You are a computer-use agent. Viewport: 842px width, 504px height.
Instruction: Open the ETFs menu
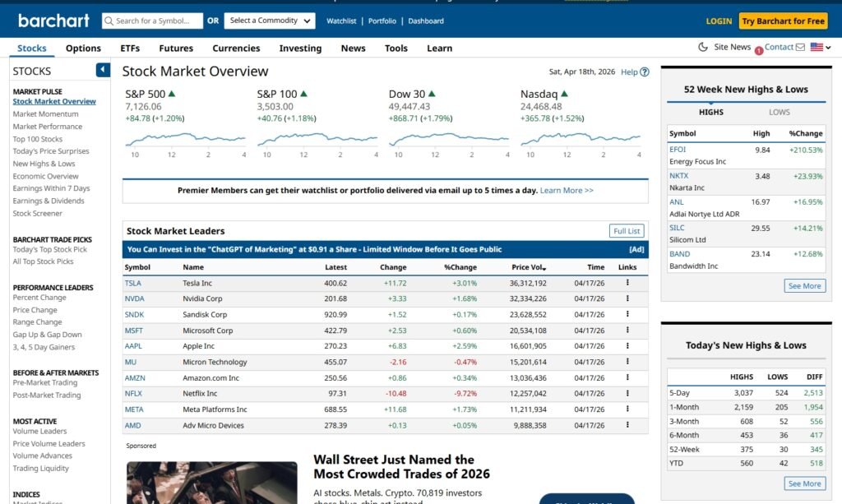coord(130,48)
